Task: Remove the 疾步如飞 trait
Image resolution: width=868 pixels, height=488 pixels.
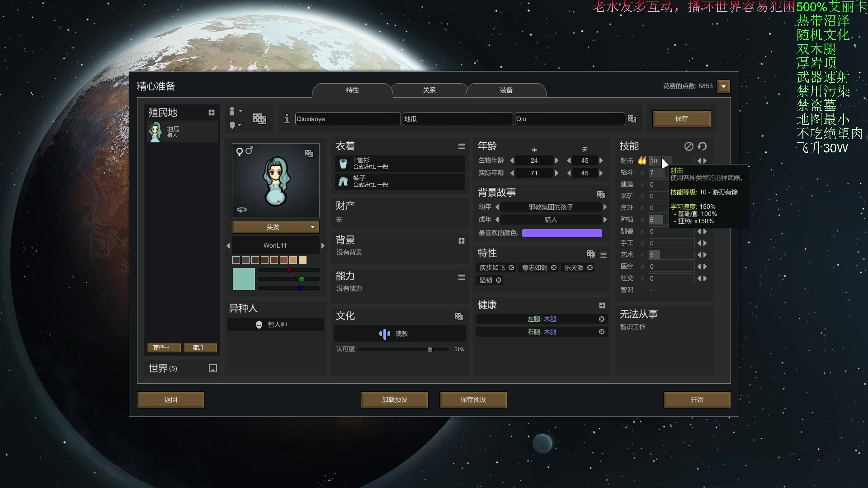Action: click(x=511, y=267)
